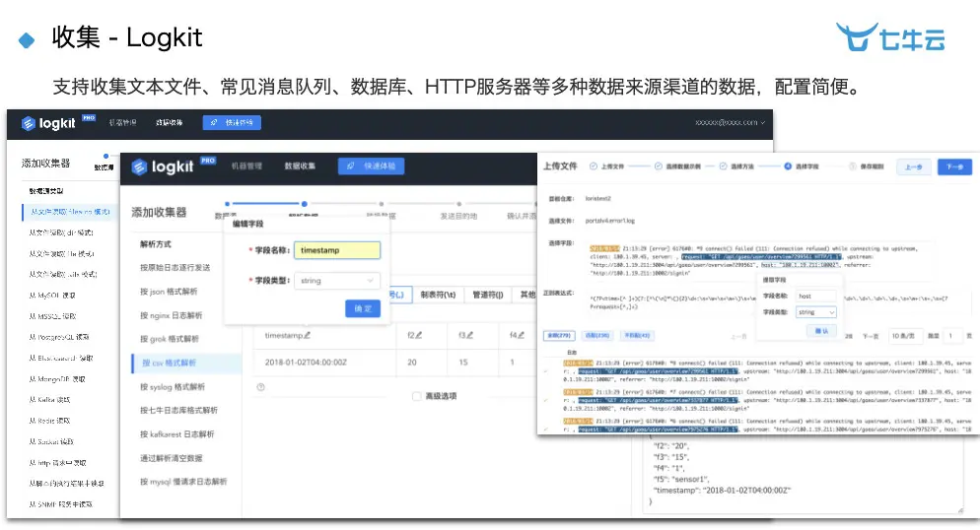This screenshot has width=980, height=530.
Task: Click the jump-to-page number input
Action: click(951, 336)
